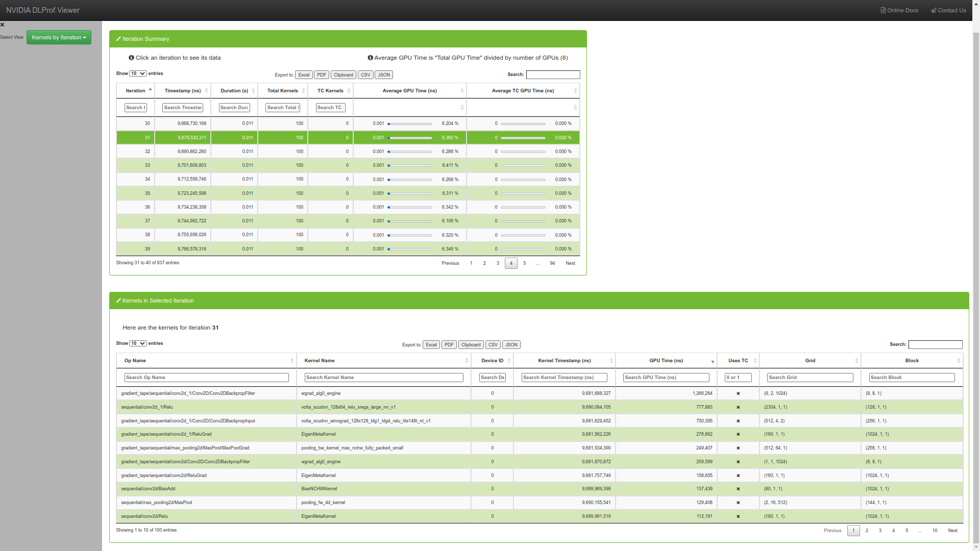Collapse the Iteration Summary panel via its header icon

click(118, 39)
